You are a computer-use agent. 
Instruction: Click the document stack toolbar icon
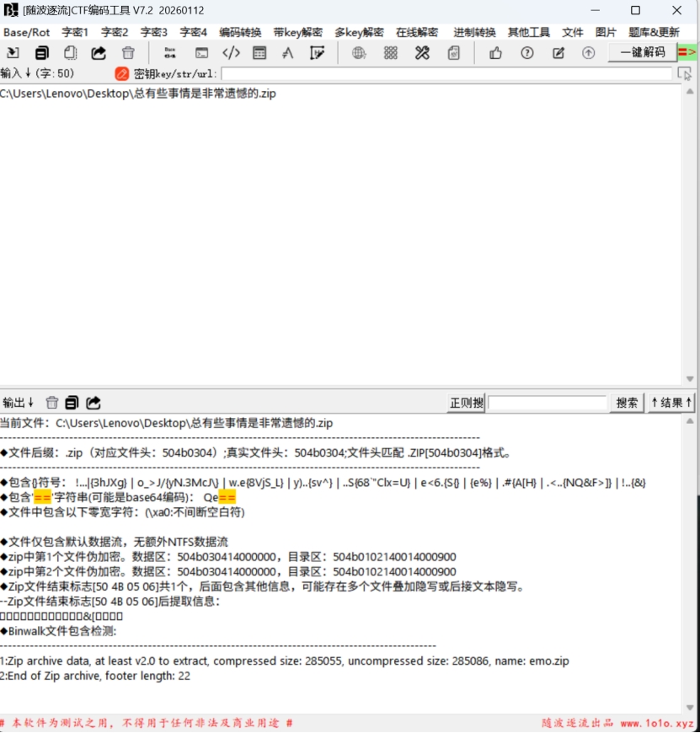(x=454, y=53)
